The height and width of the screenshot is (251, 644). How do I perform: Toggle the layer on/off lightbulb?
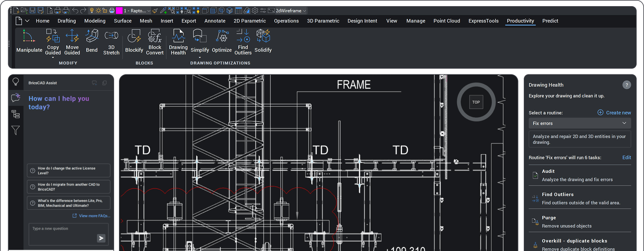click(x=92, y=11)
